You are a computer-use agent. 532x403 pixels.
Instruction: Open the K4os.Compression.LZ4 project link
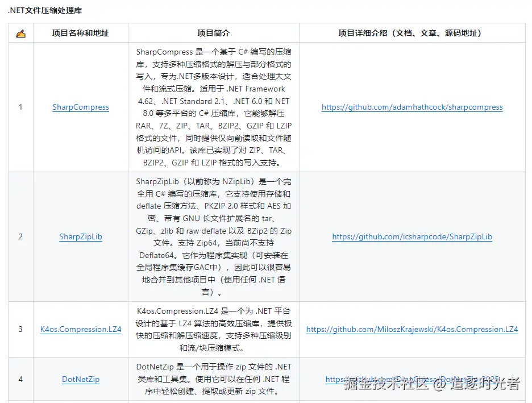(81, 329)
